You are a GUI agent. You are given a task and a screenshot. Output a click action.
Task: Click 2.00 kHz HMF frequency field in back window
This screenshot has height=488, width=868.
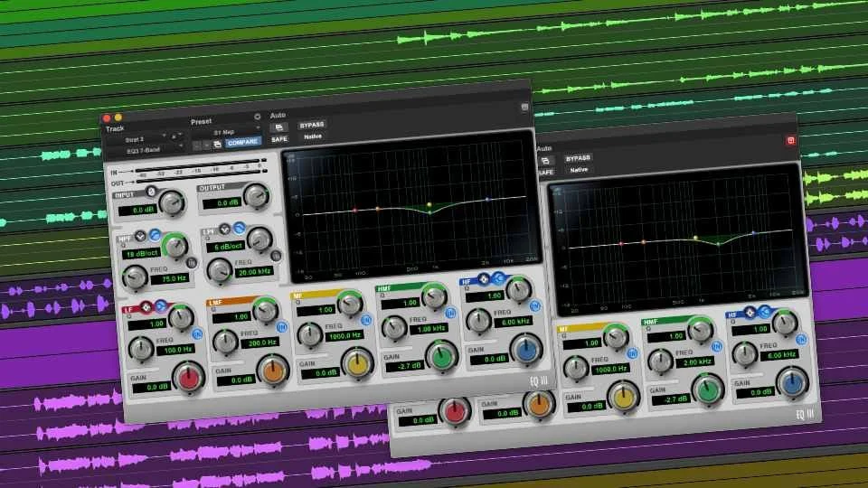pos(695,361)
